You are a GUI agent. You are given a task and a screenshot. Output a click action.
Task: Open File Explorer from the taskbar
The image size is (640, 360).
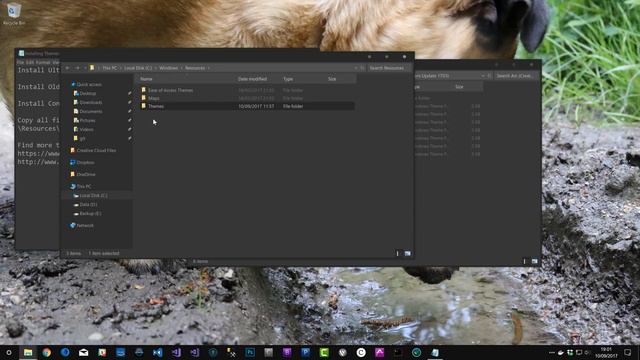coord(28,352)
